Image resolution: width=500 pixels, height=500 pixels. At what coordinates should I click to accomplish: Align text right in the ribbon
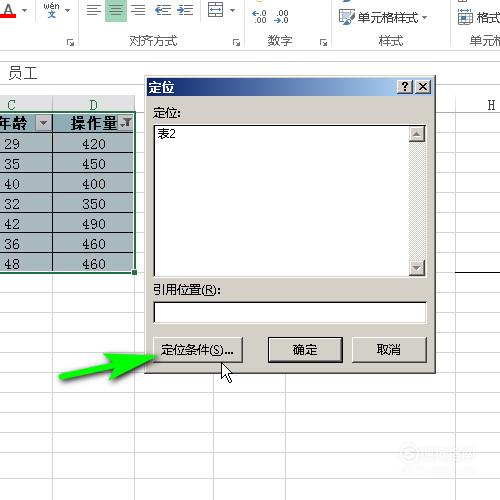(138, 10)
